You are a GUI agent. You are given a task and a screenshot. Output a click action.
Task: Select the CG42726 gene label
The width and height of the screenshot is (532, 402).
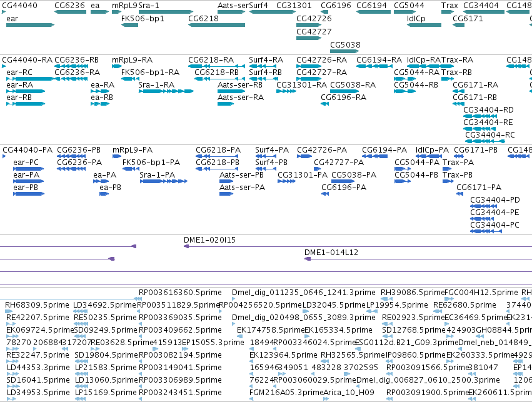pos(314,18)
